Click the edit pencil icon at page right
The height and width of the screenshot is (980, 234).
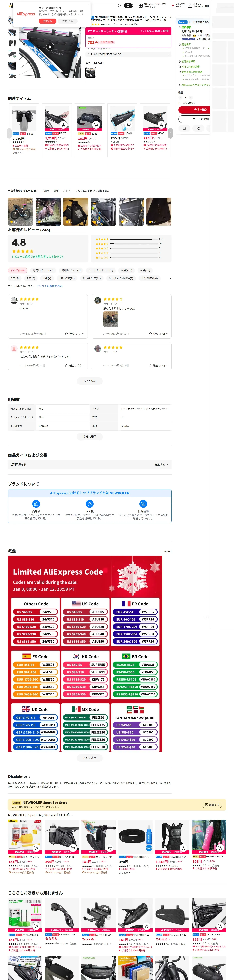click(x=206, y=617)
